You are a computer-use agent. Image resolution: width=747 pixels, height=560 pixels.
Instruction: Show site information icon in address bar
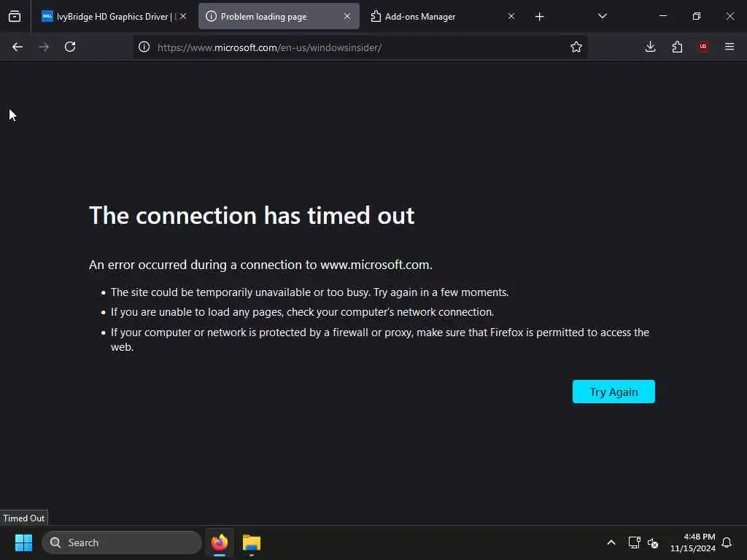[x=144, y=47]
